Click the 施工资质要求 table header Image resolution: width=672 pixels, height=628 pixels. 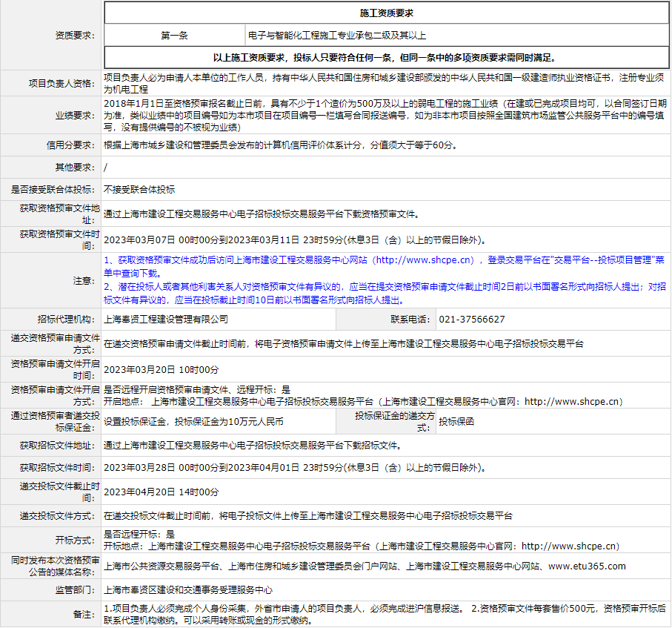pos(386,13)
